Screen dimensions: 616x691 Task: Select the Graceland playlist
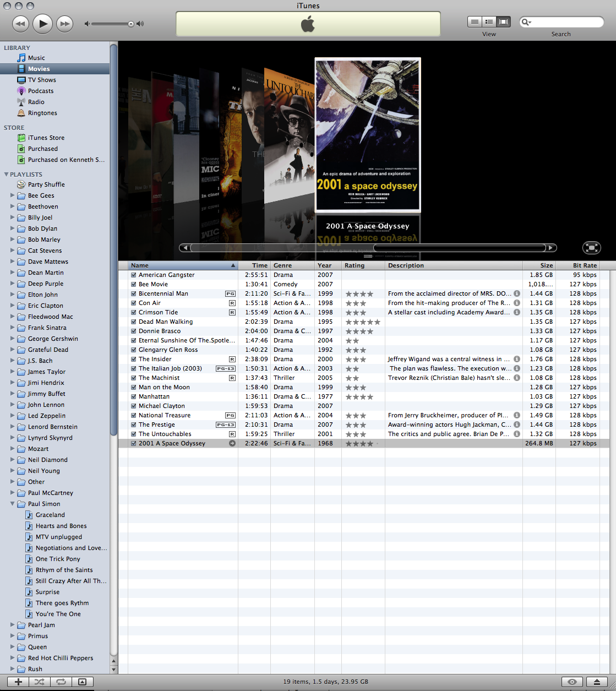pos(50,515)
